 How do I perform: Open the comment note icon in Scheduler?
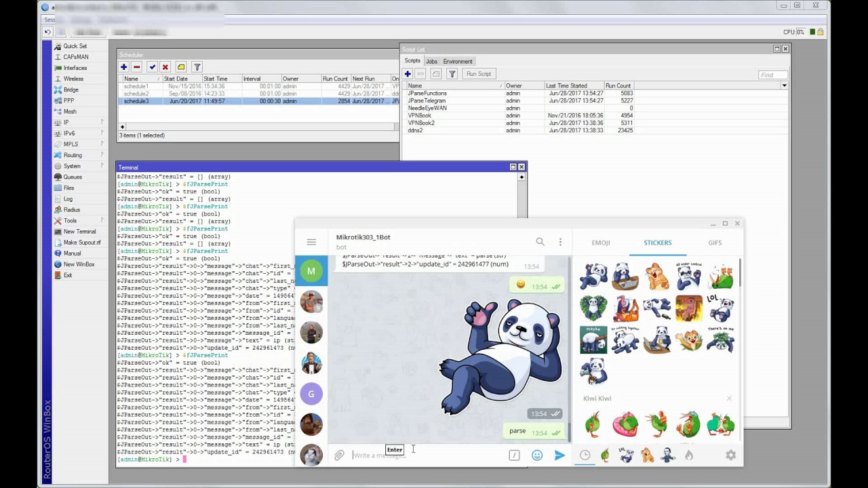(x=181, y=67)
